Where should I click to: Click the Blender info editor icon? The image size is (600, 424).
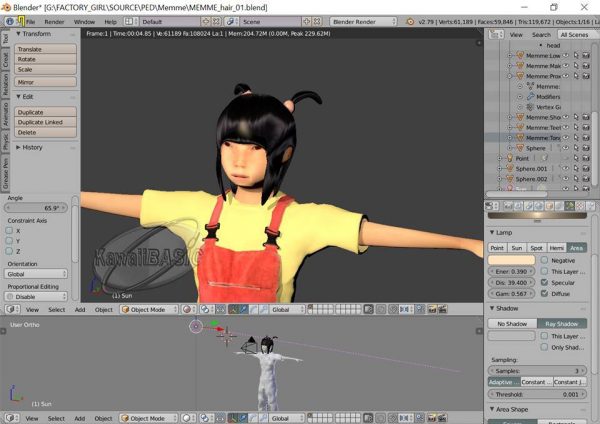[9, 20]
